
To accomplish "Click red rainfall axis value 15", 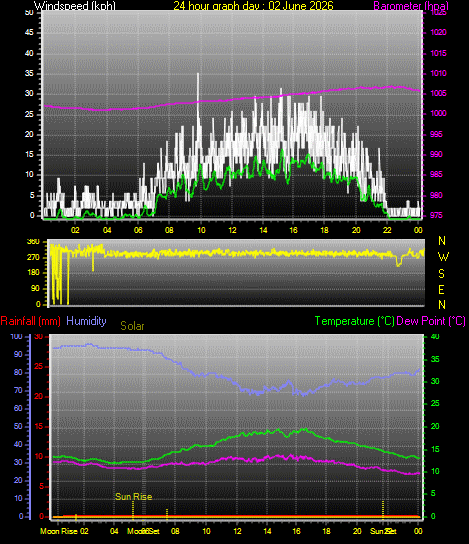I will pyautogui.click(x=39, y=427).
